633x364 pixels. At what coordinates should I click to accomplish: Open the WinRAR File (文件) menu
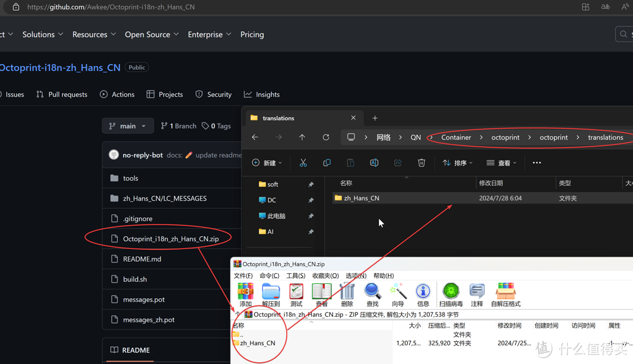point(243,275)
